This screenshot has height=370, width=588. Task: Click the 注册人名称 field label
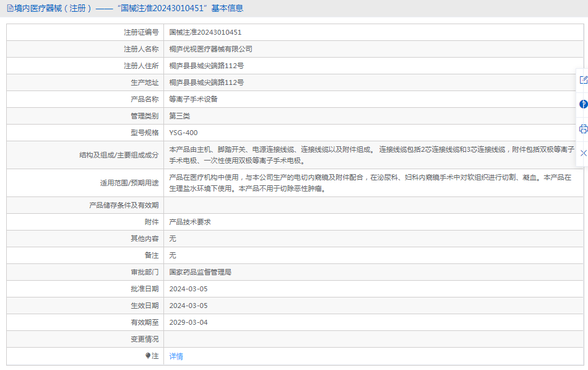(x=141, y=49)
